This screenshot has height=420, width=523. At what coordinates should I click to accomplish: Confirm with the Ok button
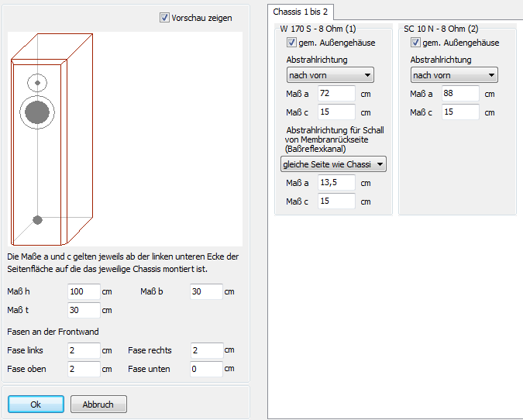pos(36,405)
